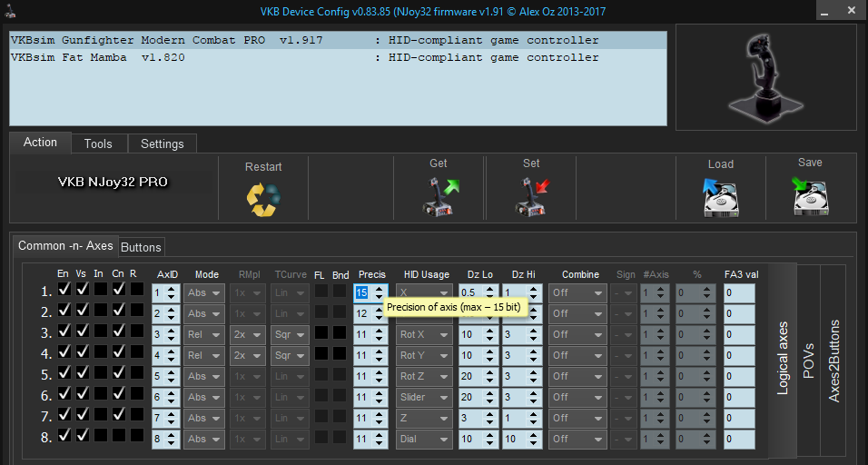The image size is (868, 465).
Task: Click the Dz Hi stepper for axis 7
Action: click(x=534, y=418)
